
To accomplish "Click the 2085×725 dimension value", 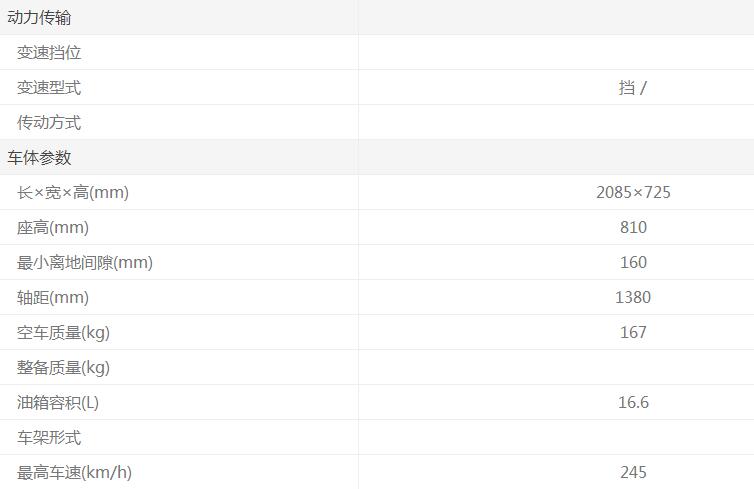I will point(633,193).
